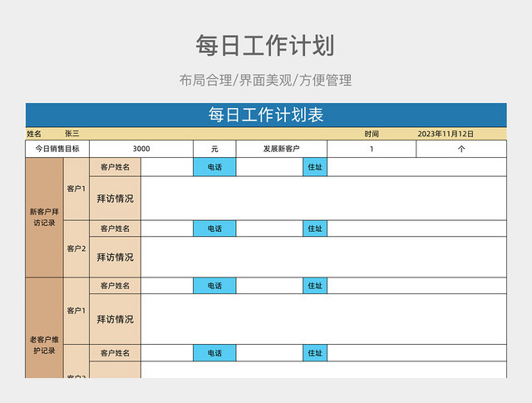Click 客户1 under 老客户维护记录
This screenshot has height=403, width=532.
76,311
